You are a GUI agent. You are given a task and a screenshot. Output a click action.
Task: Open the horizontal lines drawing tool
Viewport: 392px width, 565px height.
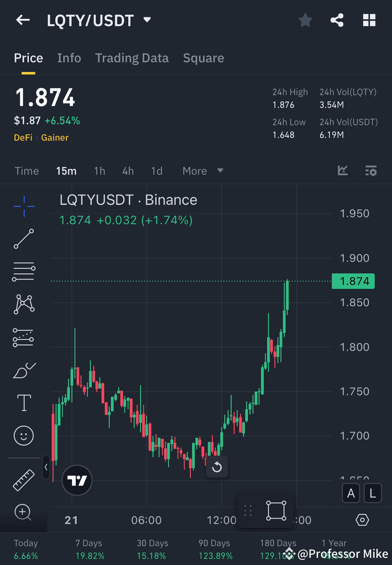(x=24, y=272)
